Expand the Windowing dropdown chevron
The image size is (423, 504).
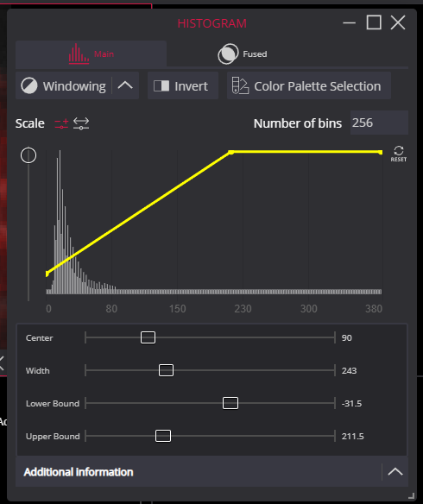tap(125, 85)
